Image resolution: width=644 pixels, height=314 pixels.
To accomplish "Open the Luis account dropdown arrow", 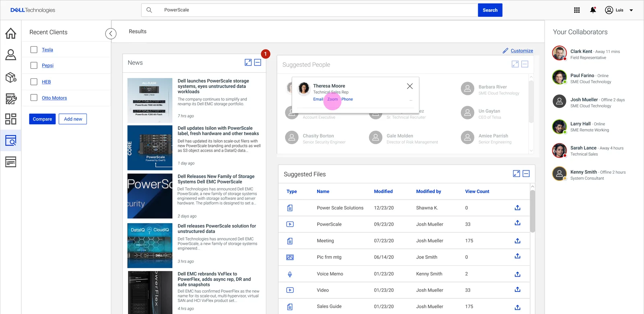I will pos(631,10).
